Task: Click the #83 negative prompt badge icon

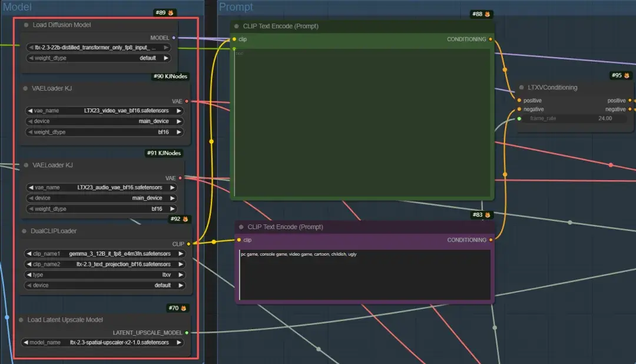Action: (x=488, y=214)
